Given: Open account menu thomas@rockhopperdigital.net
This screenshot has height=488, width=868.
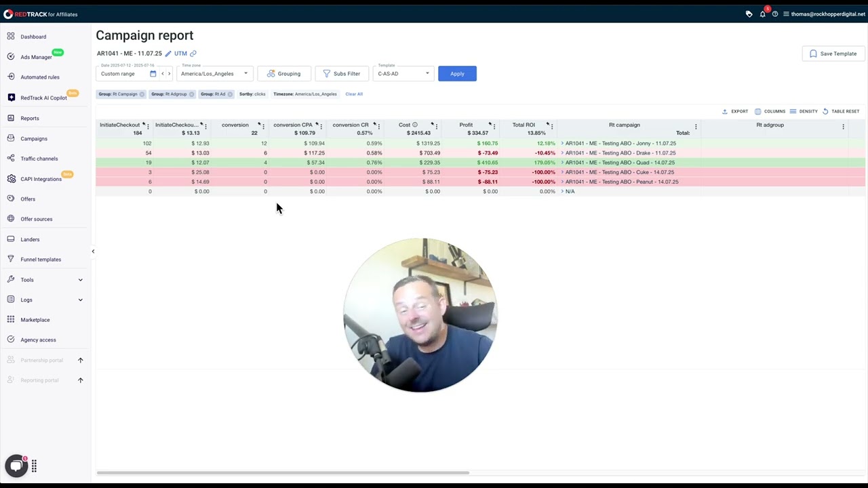Looking at the screenshot, I should (x=825, y=14).
